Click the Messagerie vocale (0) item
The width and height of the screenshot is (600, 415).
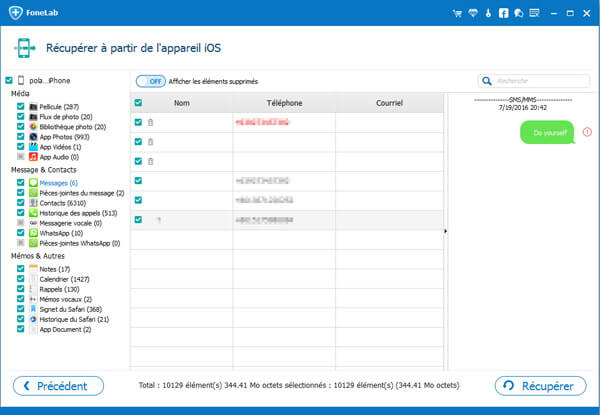[x=71, y=223]
